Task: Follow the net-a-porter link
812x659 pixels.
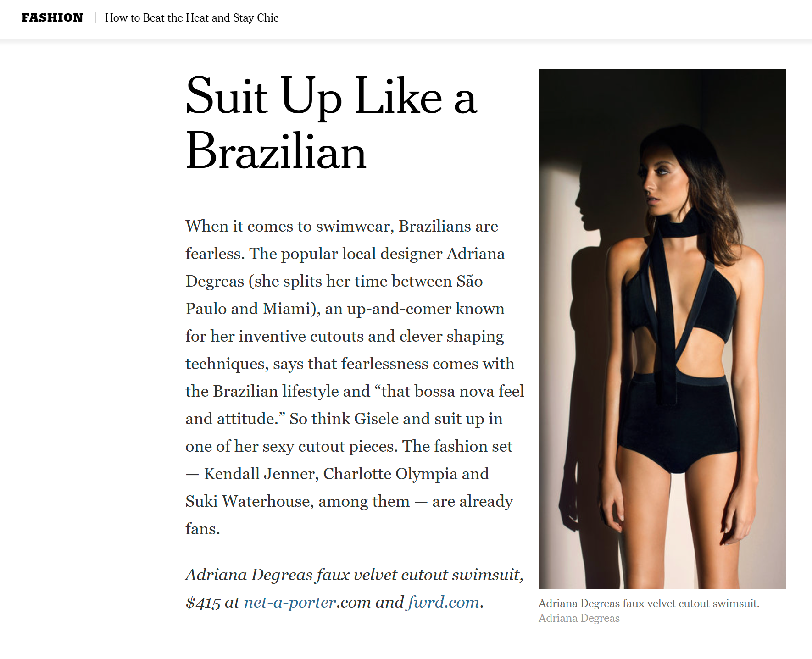Action: [290, 602]
